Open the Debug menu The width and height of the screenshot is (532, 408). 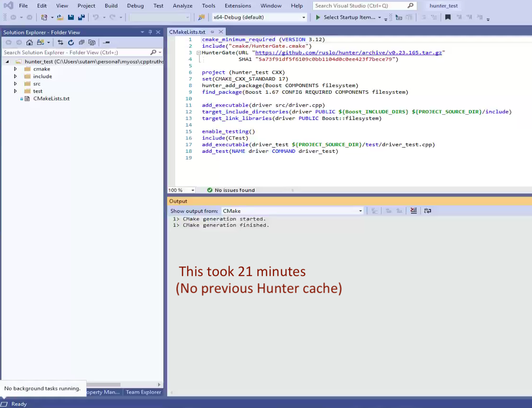tap(135, 5)
